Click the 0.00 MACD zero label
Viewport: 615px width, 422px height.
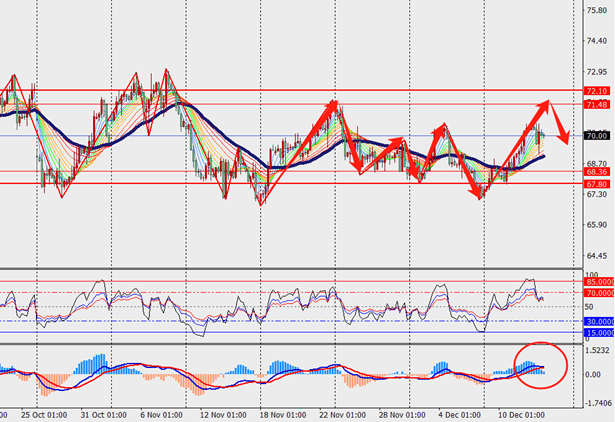(593, 375)
